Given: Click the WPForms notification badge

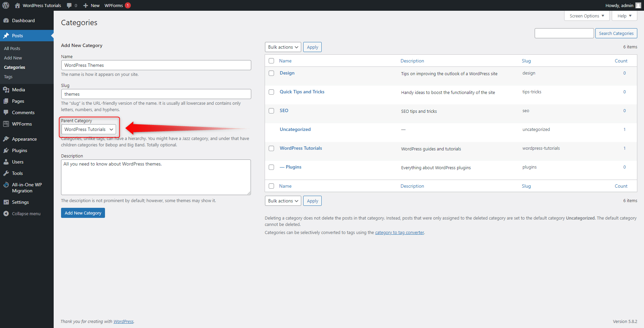Looking at the screenshot, I should click(128, 5).
